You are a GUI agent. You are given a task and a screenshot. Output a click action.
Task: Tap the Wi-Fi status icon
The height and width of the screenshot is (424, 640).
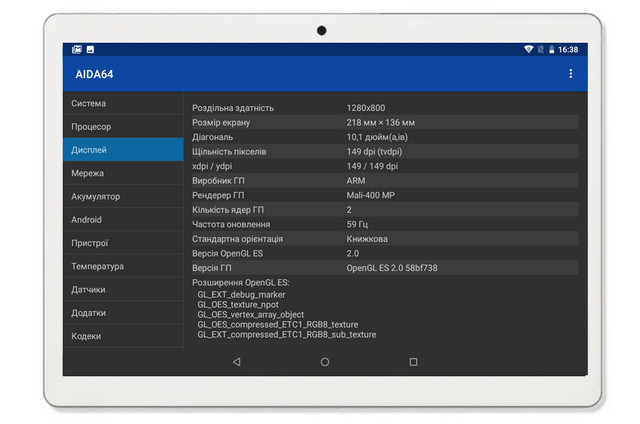click(x=528, y=49)
